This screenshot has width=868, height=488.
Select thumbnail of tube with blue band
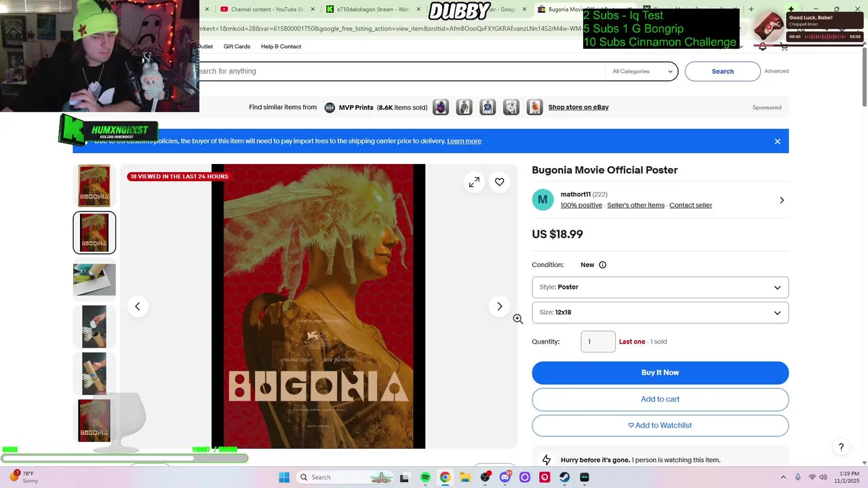[94, 373]
